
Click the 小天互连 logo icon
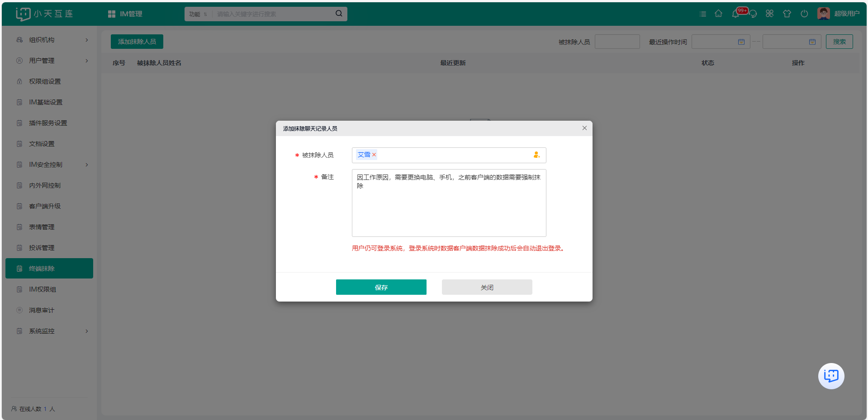[23, 14]
